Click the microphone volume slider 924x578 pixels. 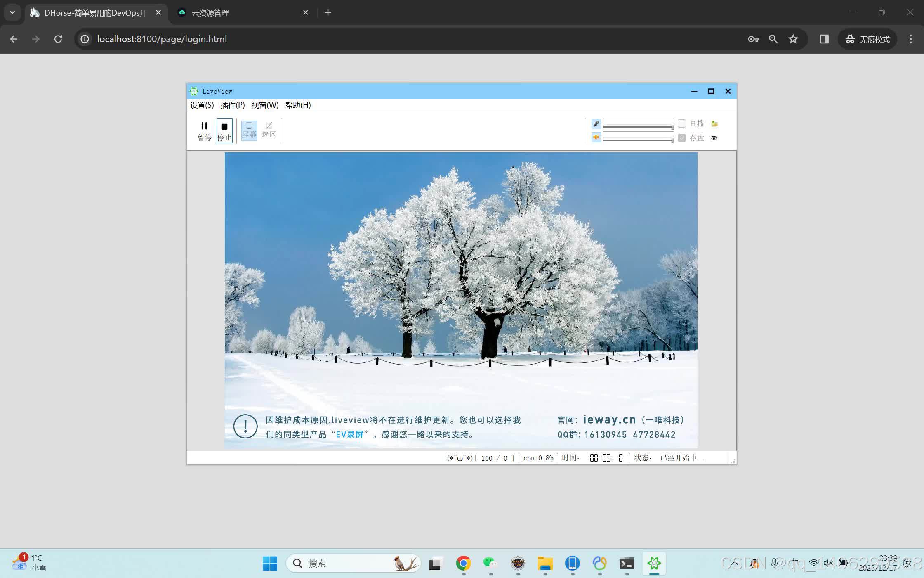(x=638, y=127)
